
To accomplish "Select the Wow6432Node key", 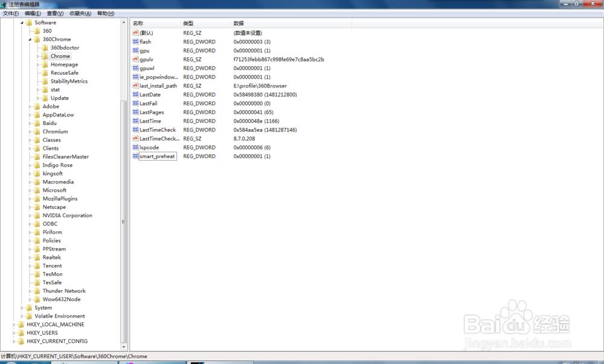I will [x=61, y=299].
